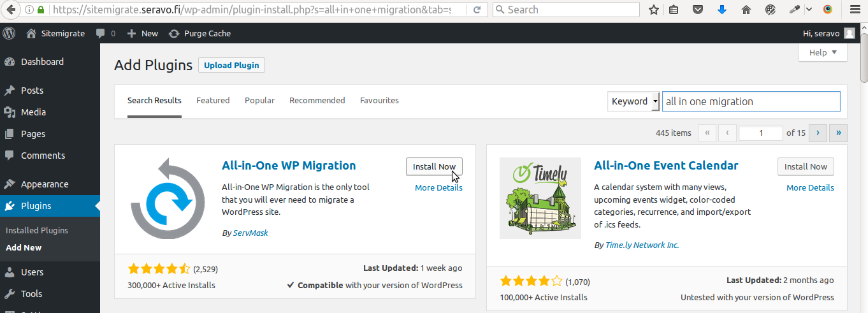This screenshot has height=313, width=868.
Task: Select the Search Results tab
Action: pyautogui.click(x=154, y=101)
